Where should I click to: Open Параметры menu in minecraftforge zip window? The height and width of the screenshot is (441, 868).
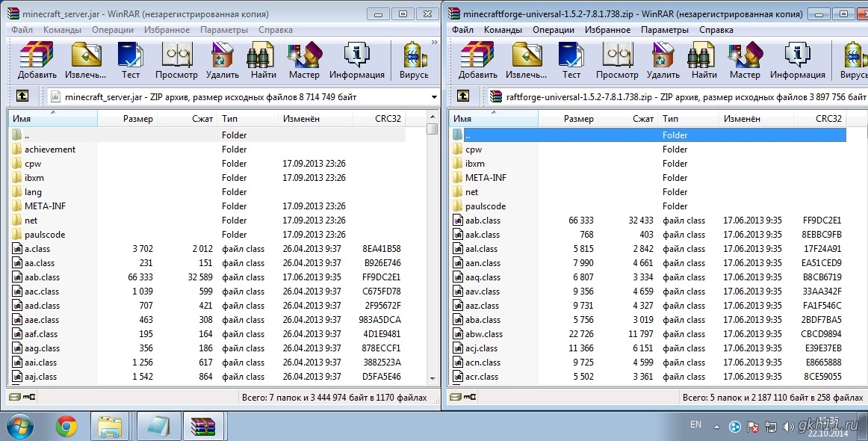tap(665, 30)
